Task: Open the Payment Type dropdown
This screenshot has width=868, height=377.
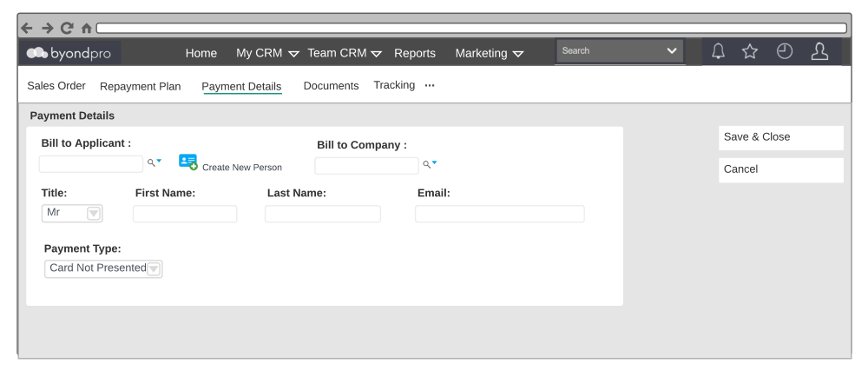Action: [x=154, y=268]
